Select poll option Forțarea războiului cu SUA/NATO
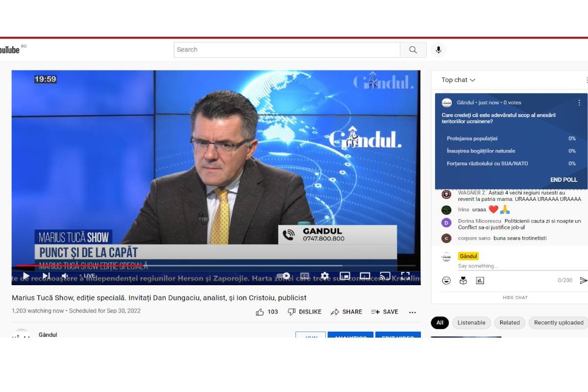 click(x=511, y=164)
